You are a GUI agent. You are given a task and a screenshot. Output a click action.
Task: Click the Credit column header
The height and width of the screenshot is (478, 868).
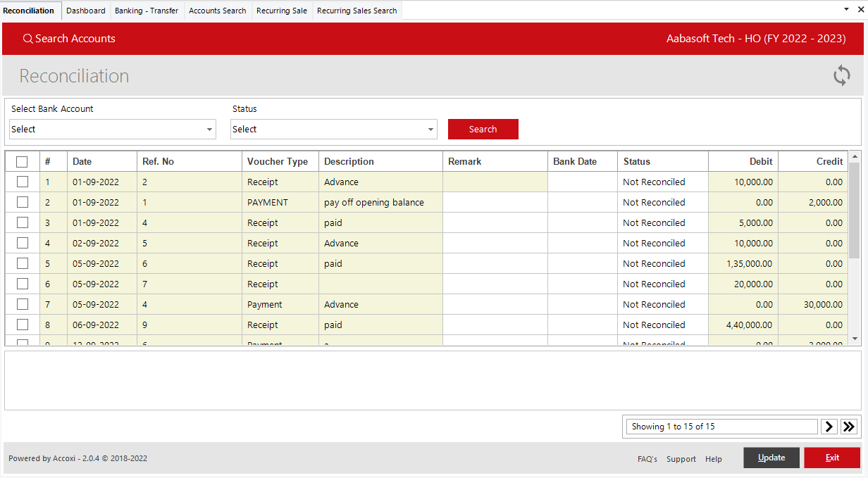[x=813, y=162]
